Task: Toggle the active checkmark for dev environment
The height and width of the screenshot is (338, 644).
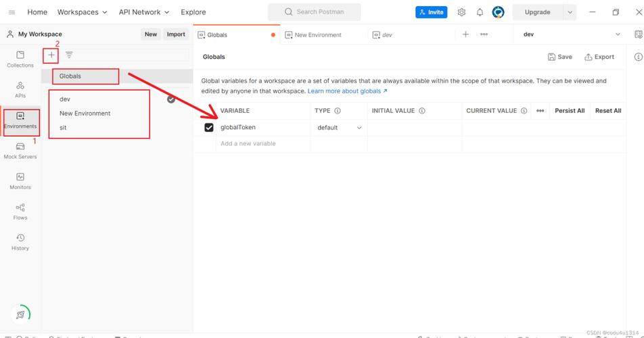Action: click(171, 99)
